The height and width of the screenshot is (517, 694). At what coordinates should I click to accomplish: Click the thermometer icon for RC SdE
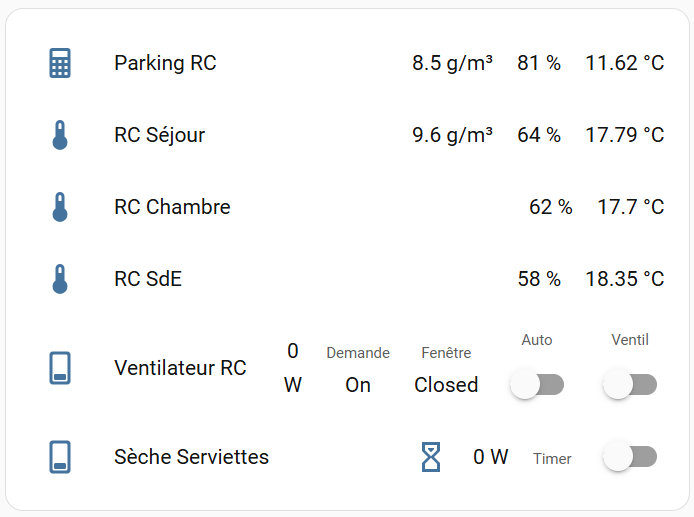tap(60, 279)
